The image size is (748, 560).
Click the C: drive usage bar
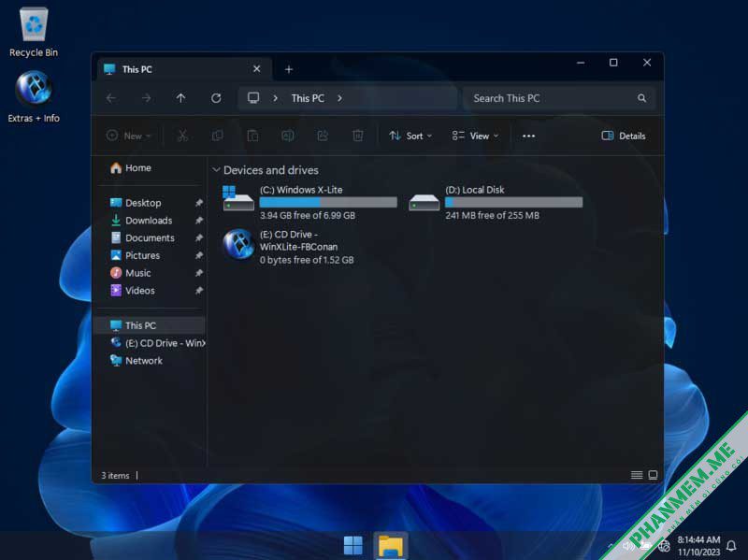(x=328, y=202)
